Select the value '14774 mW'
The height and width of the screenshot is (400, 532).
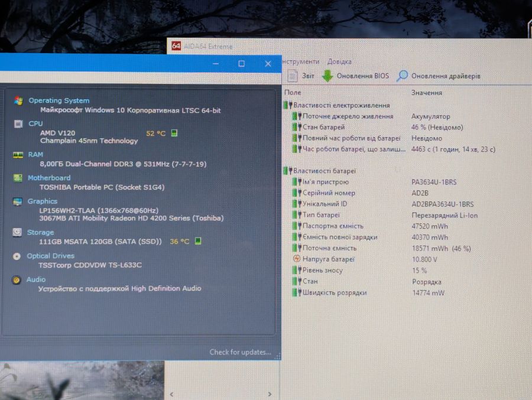click(428, 293)
